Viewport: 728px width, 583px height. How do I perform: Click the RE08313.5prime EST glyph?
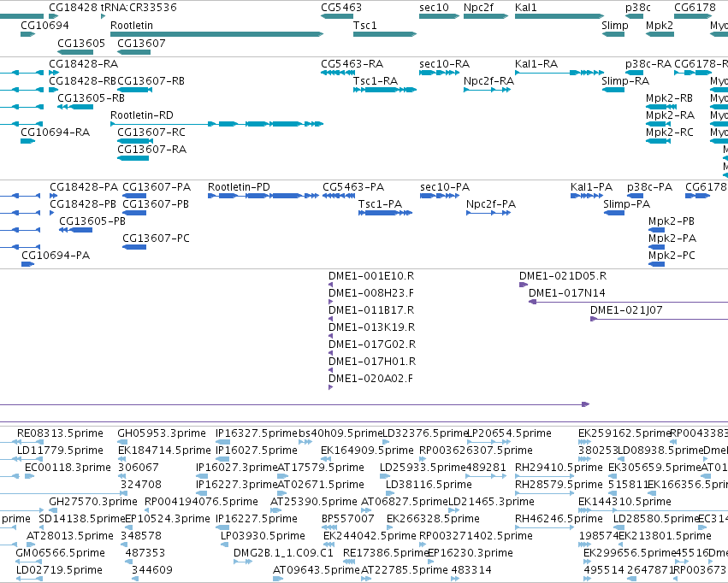29,442
